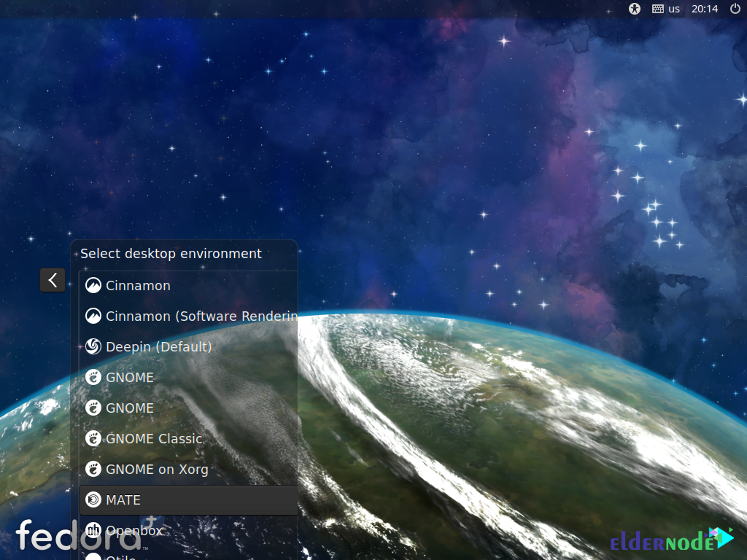Click the GNOME Classic footprint icon
The image size is (747, 560).
point(93,438)
